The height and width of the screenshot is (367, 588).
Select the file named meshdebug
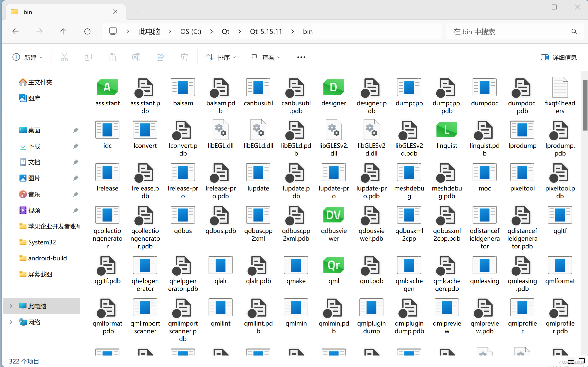(409, 181)
